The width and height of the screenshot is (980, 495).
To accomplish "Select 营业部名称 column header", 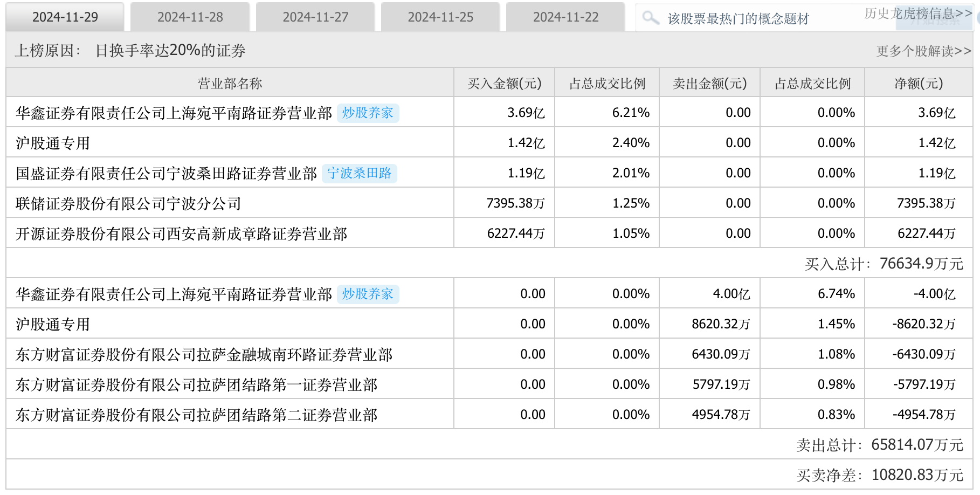I will click(x=230, y=83).
